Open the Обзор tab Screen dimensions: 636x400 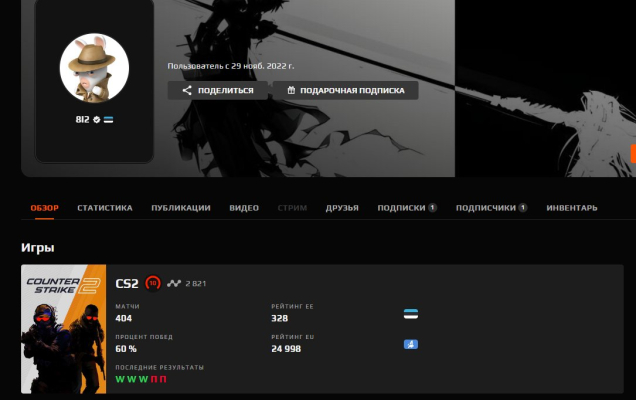[x=44, y=208]
